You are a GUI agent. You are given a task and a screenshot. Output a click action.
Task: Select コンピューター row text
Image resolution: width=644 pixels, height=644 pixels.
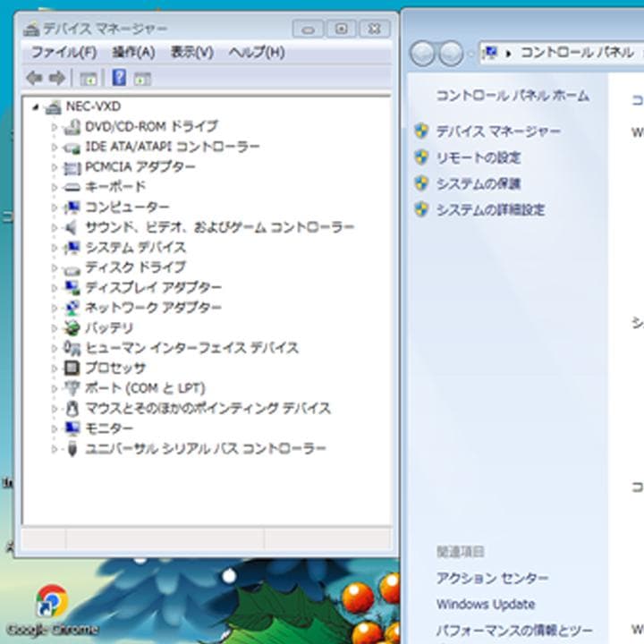click(x=127, y=208)
